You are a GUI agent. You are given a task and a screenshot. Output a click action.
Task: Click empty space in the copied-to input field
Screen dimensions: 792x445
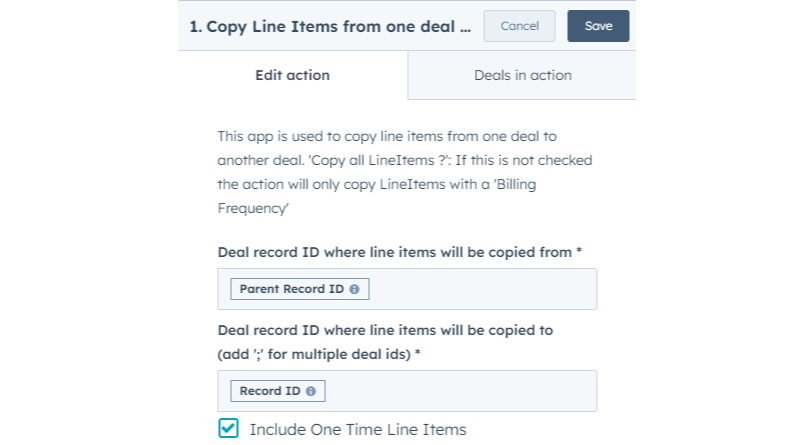(x=460, y=391)
